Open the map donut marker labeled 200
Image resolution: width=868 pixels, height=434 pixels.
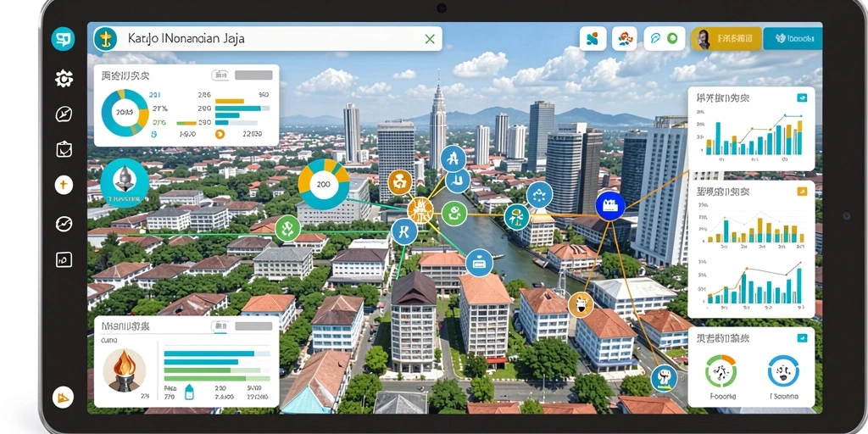click(x=324, y=184)
